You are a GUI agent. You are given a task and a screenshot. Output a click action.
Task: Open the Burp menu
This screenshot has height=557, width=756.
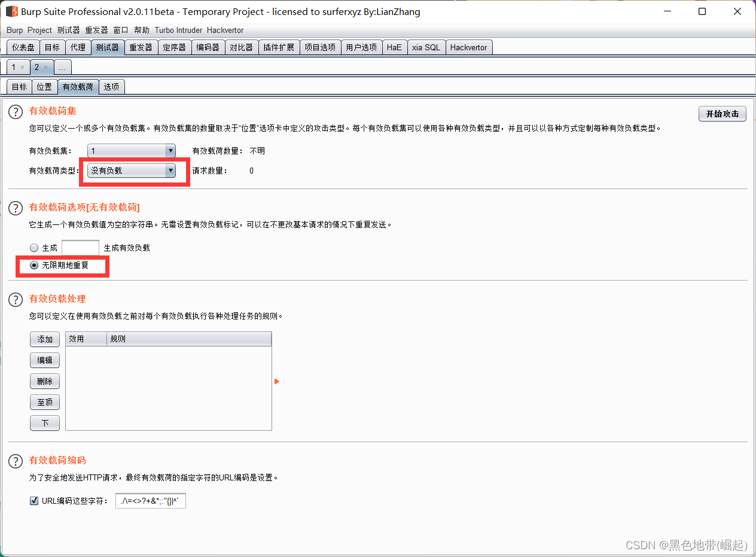point(14,30)
